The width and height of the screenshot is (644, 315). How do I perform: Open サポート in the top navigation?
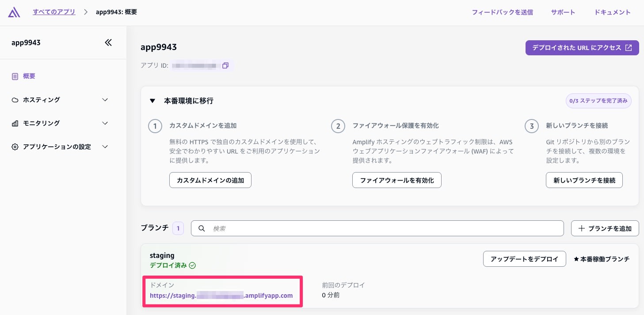coord(563,12)
